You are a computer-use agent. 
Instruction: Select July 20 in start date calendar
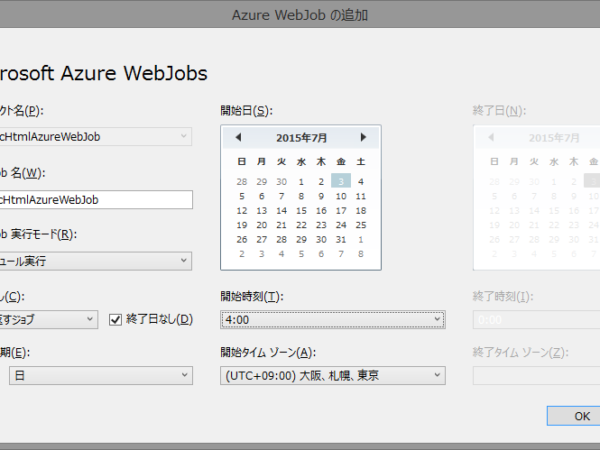point(261,225)
